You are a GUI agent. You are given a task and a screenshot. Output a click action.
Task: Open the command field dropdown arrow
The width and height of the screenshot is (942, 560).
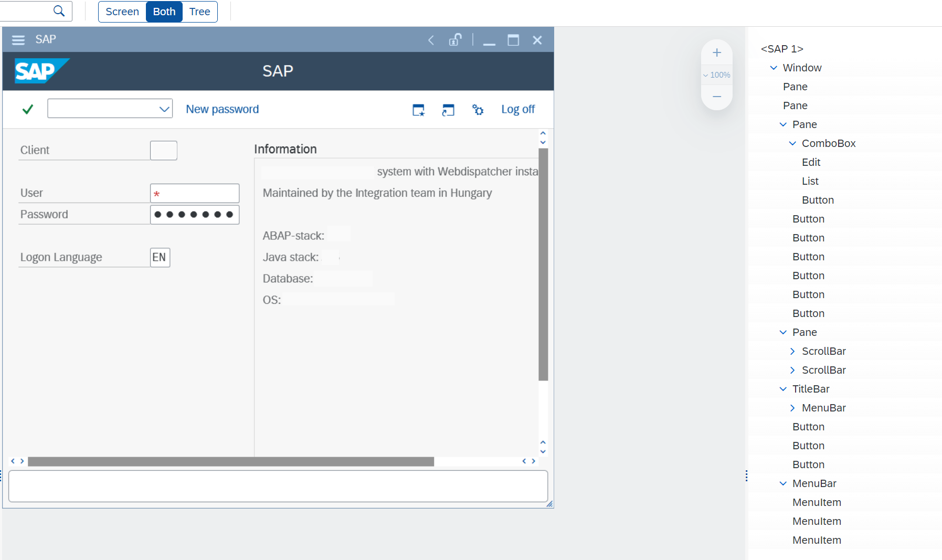(164, 109)
